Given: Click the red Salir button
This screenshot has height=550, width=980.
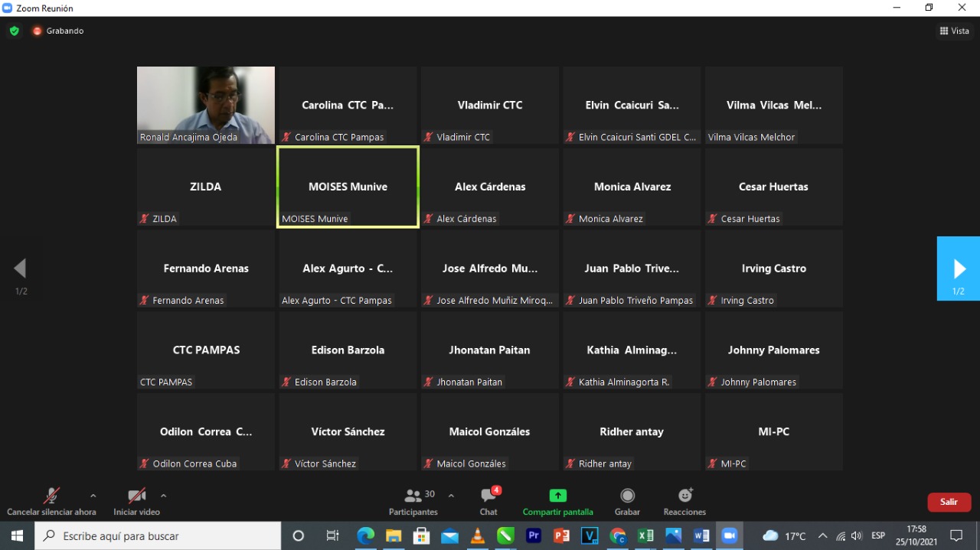Looking at the screenshot, I should pos(949,502).
